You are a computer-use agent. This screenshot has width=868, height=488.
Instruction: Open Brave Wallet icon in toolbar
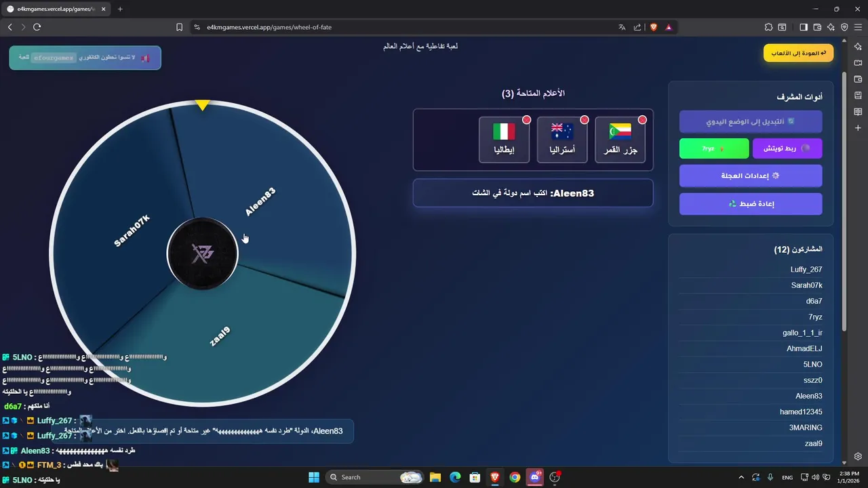click(x=817, y=27)
